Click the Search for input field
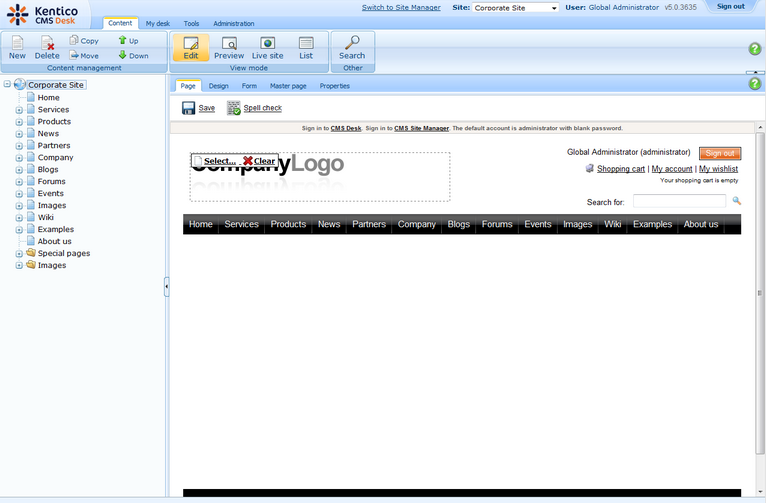This screenshot has width=766, height=503. tap(678, 202)
